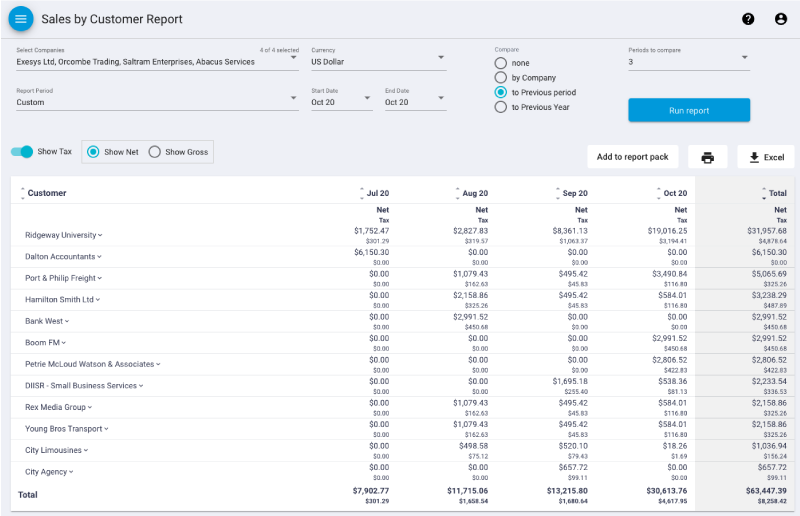Run the report
800x516 pixels.
689,110
